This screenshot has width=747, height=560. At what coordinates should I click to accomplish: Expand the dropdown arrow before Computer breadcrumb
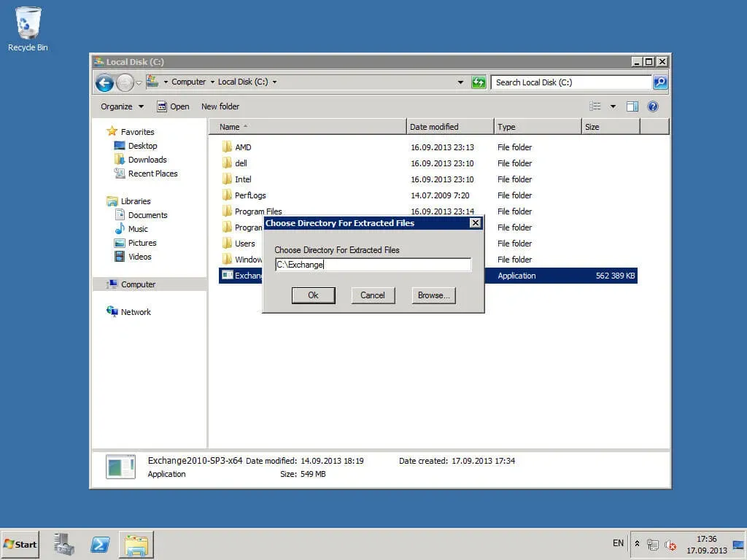[166, 82]
